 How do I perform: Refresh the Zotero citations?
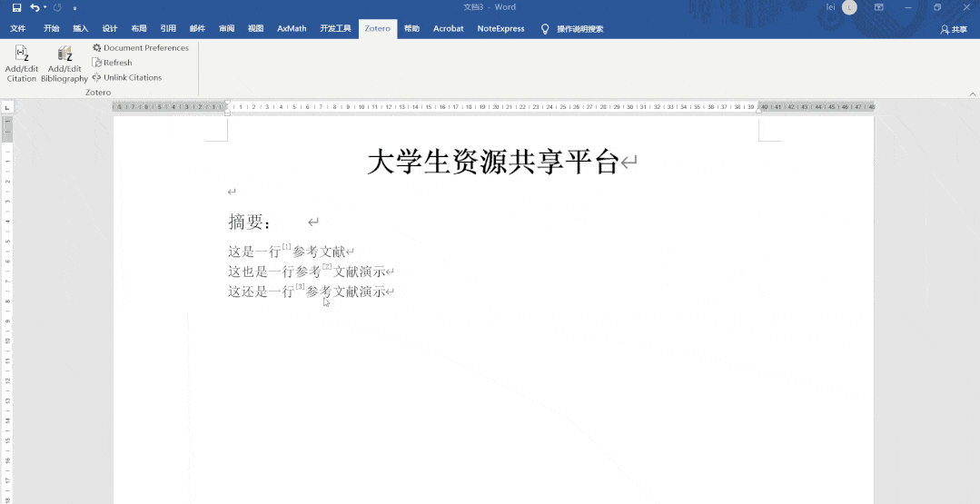tap(113, 63)
